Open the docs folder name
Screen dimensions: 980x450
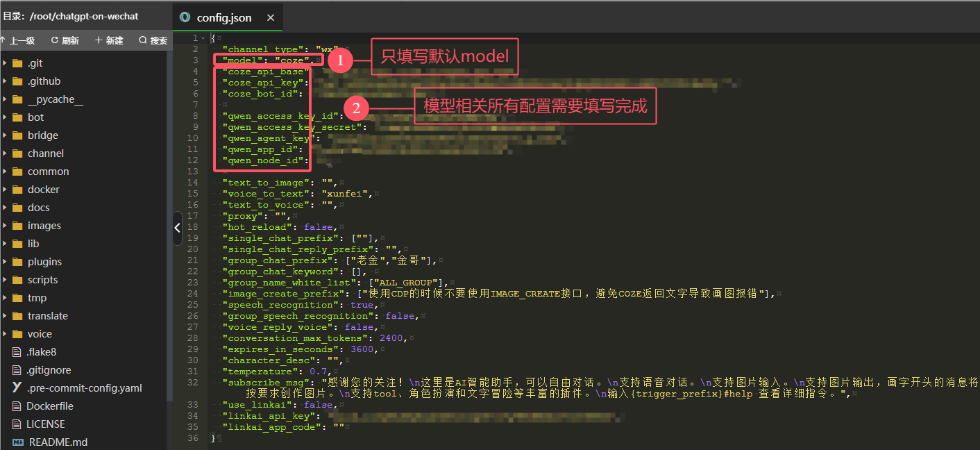pyautogui.click(x=39, y=208)
